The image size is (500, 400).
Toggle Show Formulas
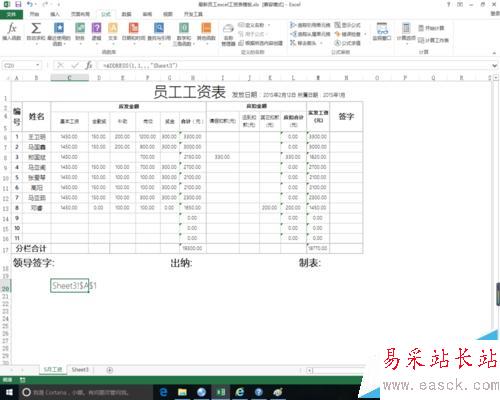348,25
